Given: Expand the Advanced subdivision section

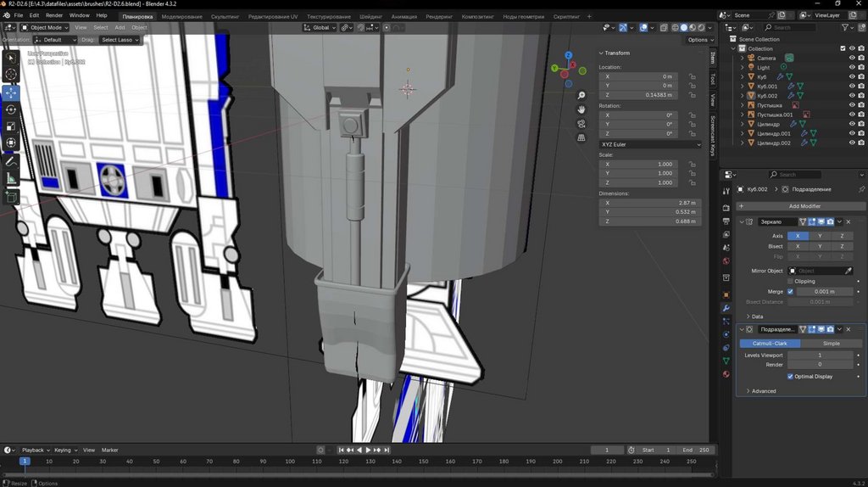Looking at the screenshot, I should (x=763, y=391).
